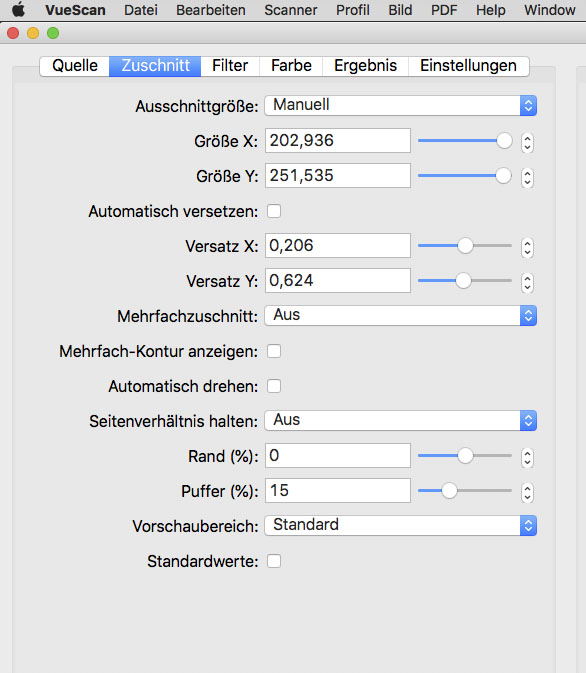Expand the Mehrfachzuschnitt dropdown
586x673 pixels.
(x=401, y=315)
